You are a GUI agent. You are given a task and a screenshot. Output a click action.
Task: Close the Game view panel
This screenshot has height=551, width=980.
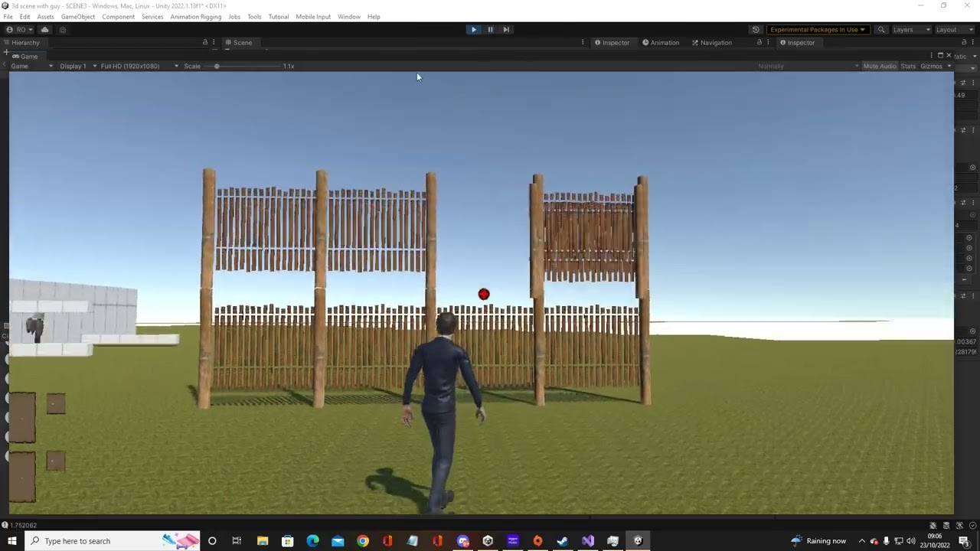[949, 56]
